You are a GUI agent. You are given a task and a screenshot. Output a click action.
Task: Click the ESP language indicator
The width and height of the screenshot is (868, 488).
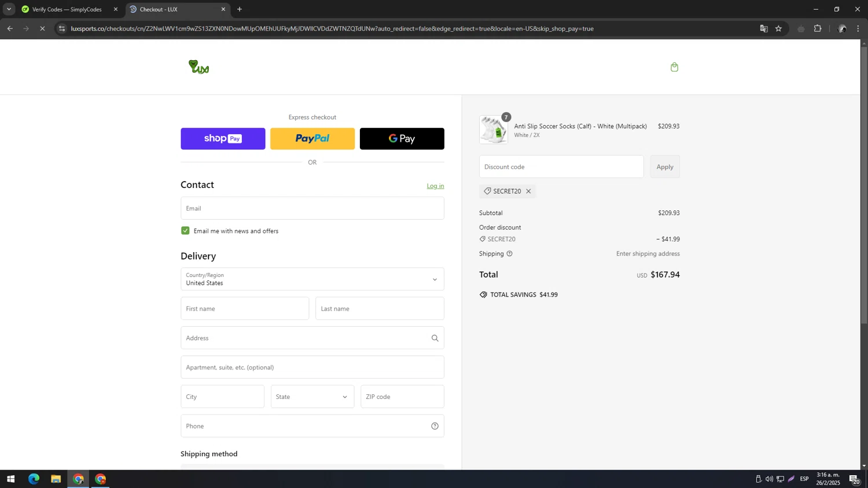[x=804, y=479]
